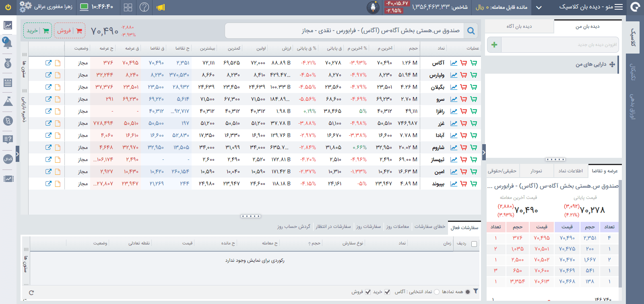
Task: Click the green monitor connection icon
Action: [x=84, y=7]
